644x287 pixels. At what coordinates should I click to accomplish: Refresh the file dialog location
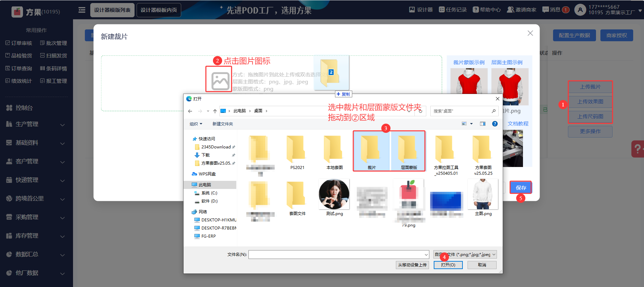tap(421, 111)
